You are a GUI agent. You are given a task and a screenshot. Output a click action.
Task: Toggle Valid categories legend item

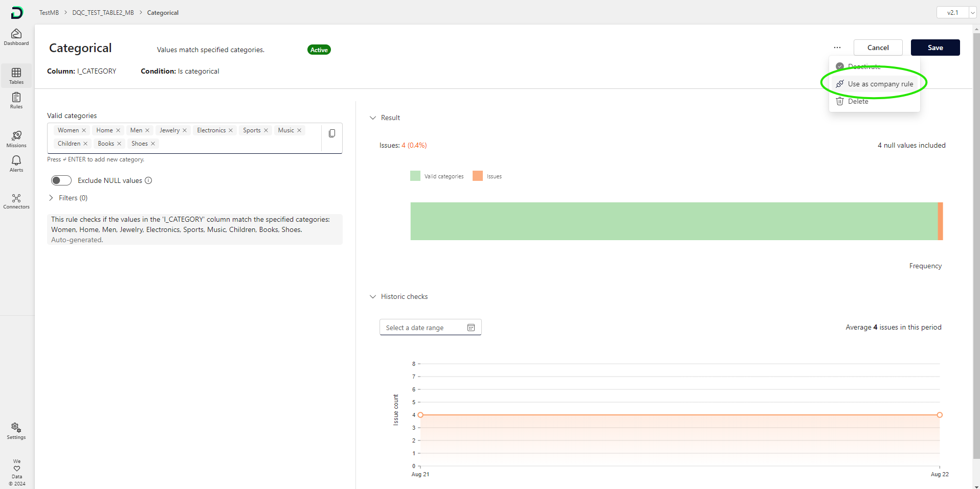[437, 176]
